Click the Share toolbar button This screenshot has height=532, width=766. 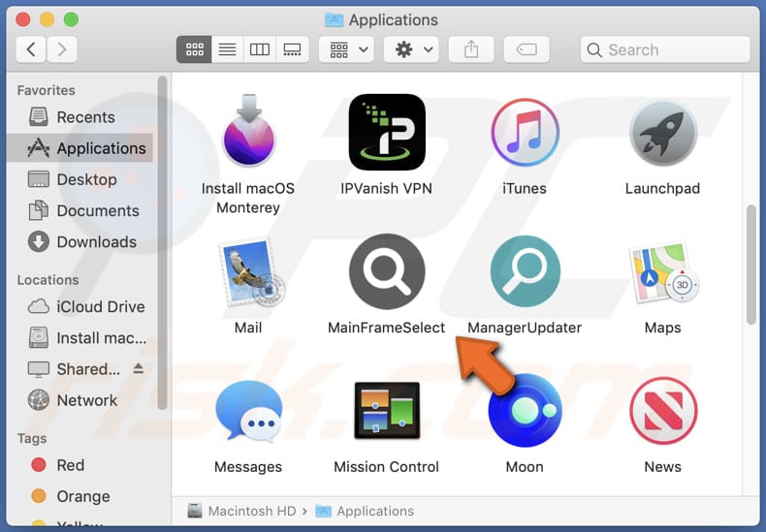471,49
